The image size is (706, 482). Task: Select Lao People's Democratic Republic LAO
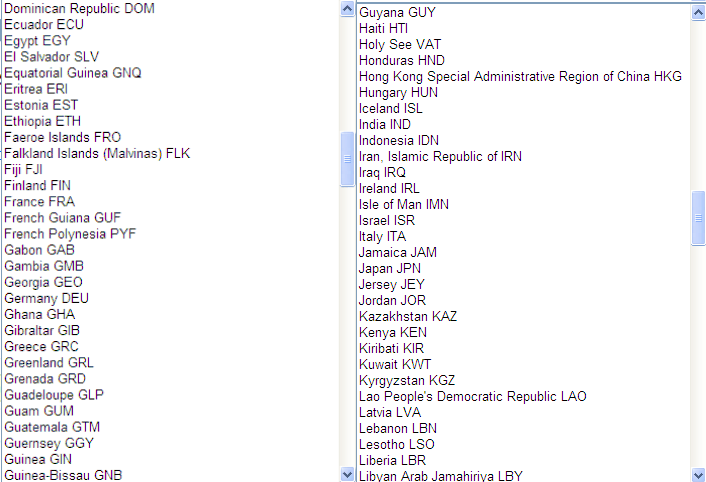472,396
